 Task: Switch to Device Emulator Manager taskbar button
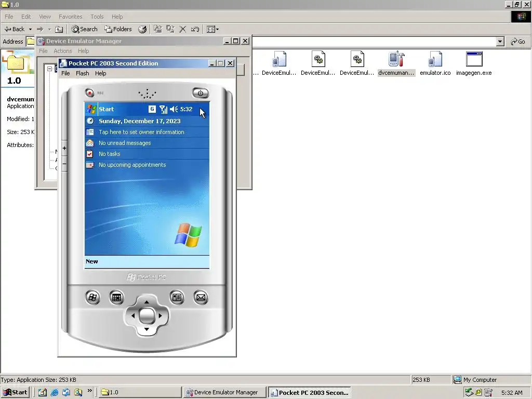pyautogui.click(x=224, y=392)
